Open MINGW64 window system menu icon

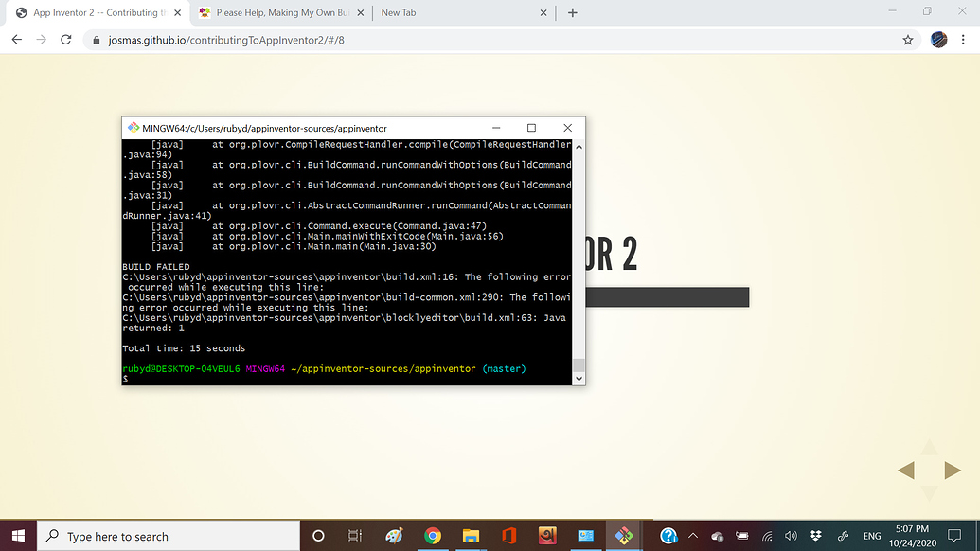[x=134, y=128]
